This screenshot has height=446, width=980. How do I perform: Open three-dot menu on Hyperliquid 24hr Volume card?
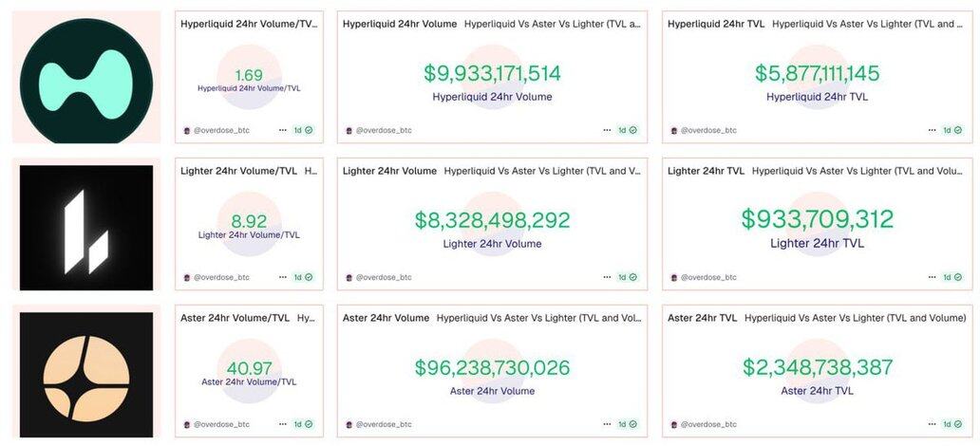(x=607, y=130)
